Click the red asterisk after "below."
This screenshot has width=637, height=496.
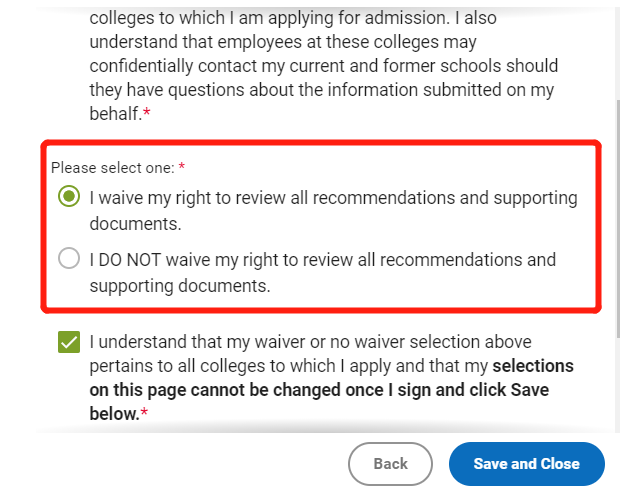pyautogui.click(x=144, y=413)
